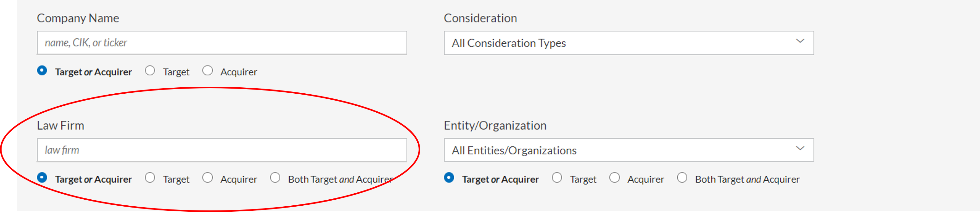The width and height of the screenshot is (980, 212).
Task: Click the Law Firm text input field
Action: 222,150
